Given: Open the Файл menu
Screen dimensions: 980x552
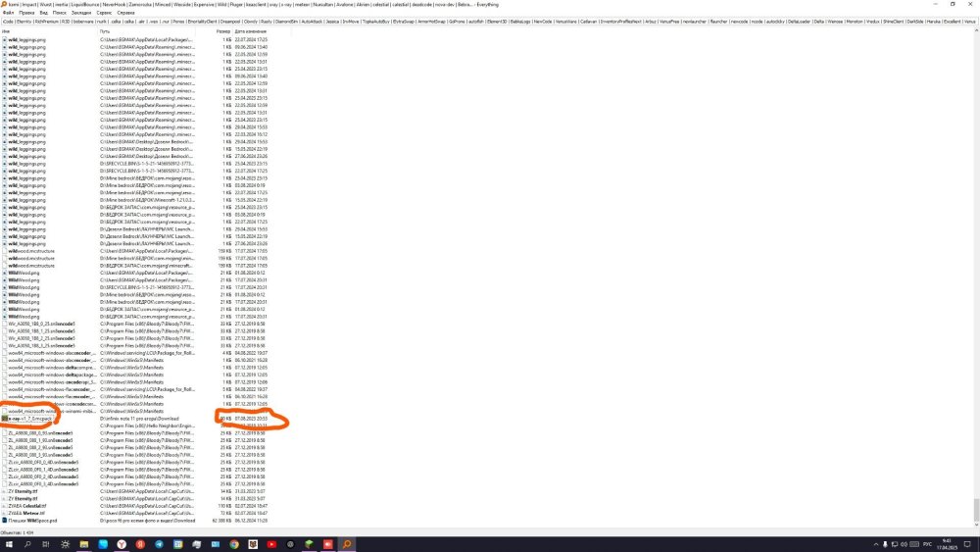Looking at the screenshot, I should [x=8, y=13].
